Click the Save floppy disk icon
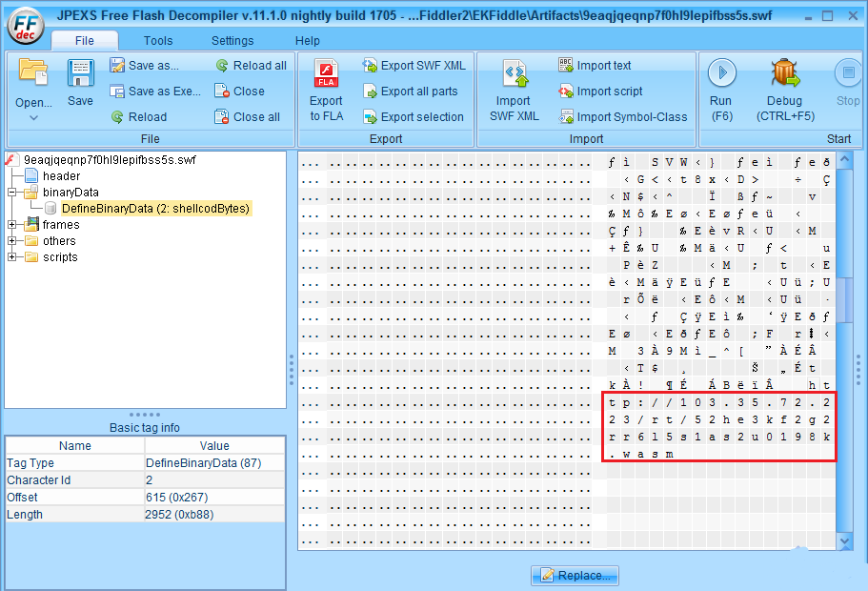 click(81, 73)
